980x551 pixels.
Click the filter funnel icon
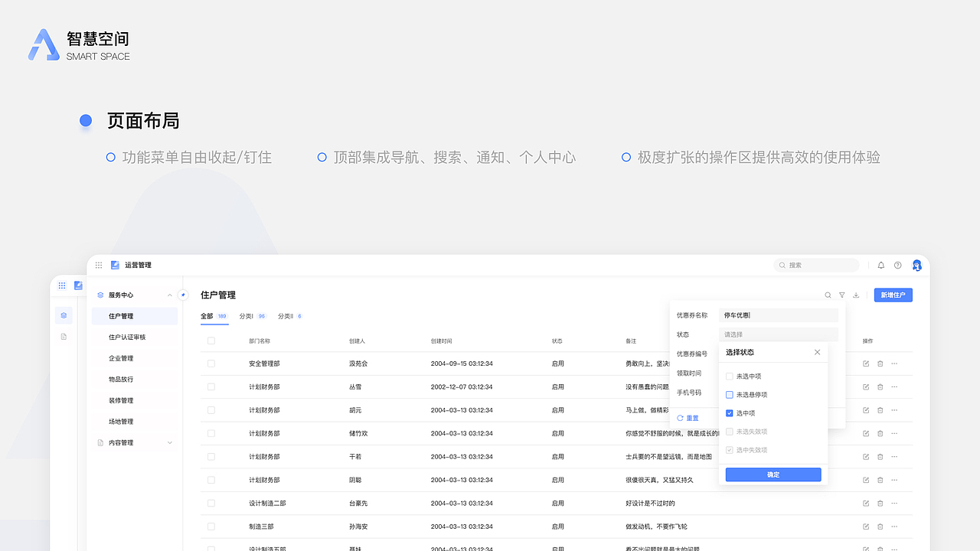(x=842, y=295)
